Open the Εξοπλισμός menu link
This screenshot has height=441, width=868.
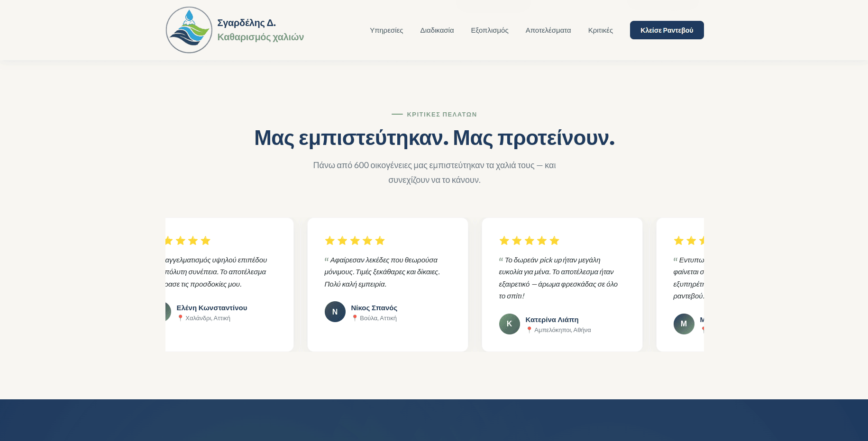489,30
